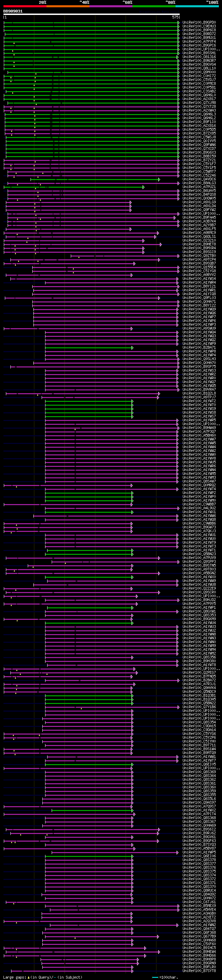Select the UniRef100_Q9ZTB0 label
222x980 pixels.
[x=199, y=256]
